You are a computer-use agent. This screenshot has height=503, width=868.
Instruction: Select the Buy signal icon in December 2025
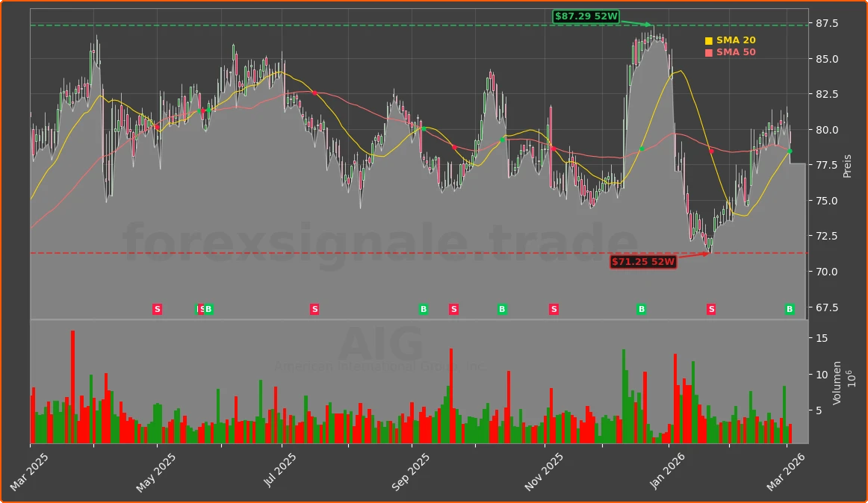(641, 308)
